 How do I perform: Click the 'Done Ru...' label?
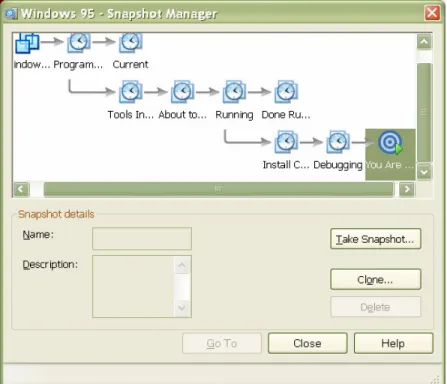(x=286, y=115)
